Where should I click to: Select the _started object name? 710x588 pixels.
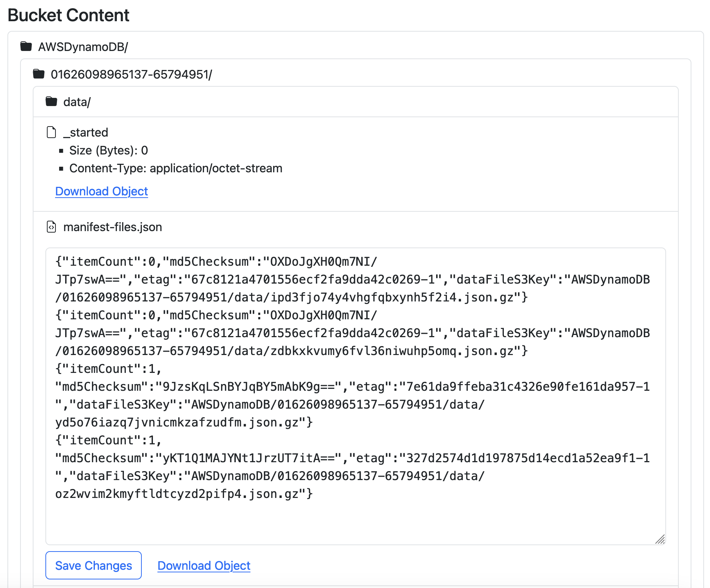coord(86,132)
